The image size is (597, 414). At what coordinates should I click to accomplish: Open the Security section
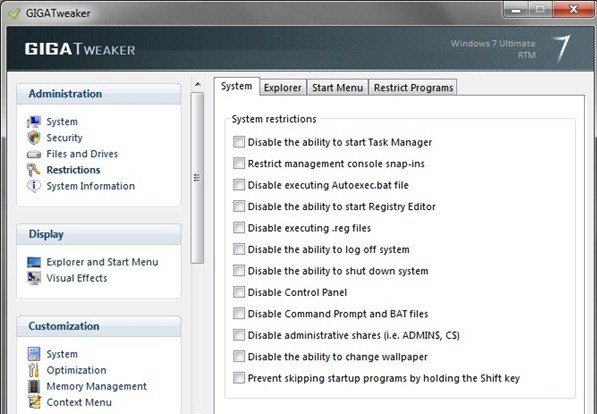pos(64,138)
